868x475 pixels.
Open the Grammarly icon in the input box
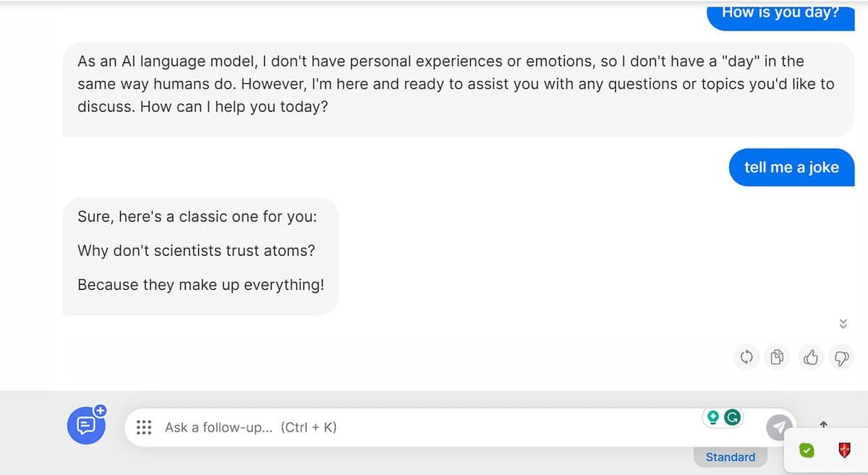[x=733, y=417]
